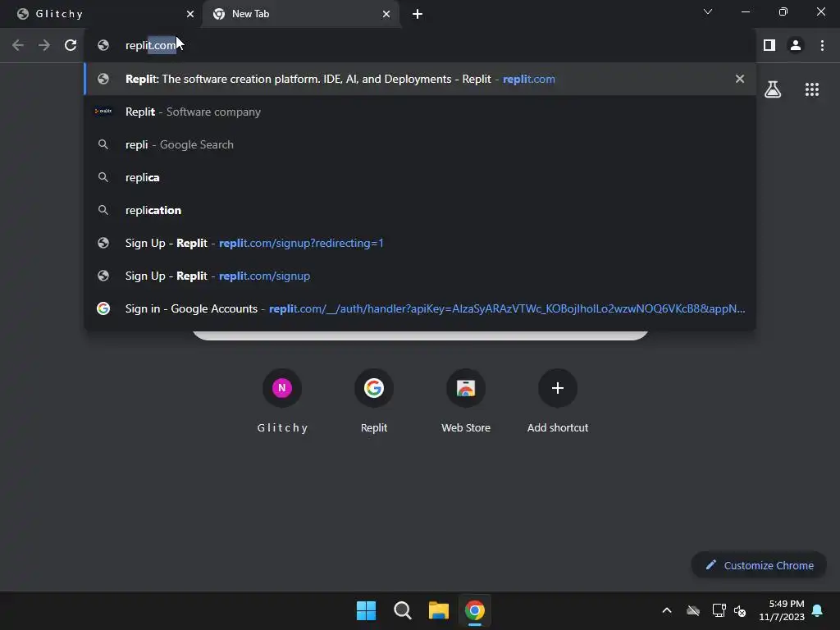Select the top Replit software creation platform suggestion
The width and height of the screenshot is (840, 630).
coord(420,79)
